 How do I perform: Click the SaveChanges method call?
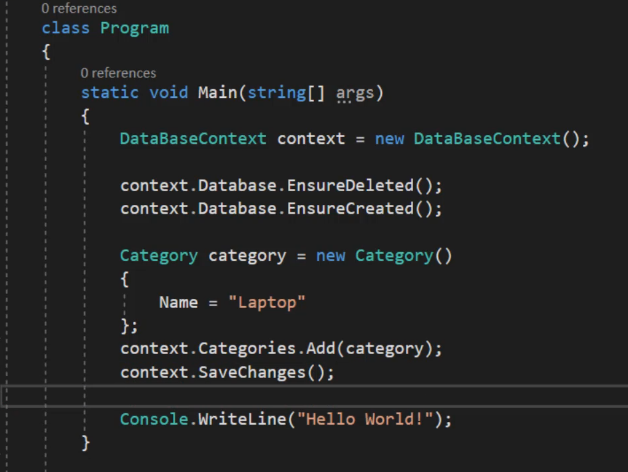252,373
